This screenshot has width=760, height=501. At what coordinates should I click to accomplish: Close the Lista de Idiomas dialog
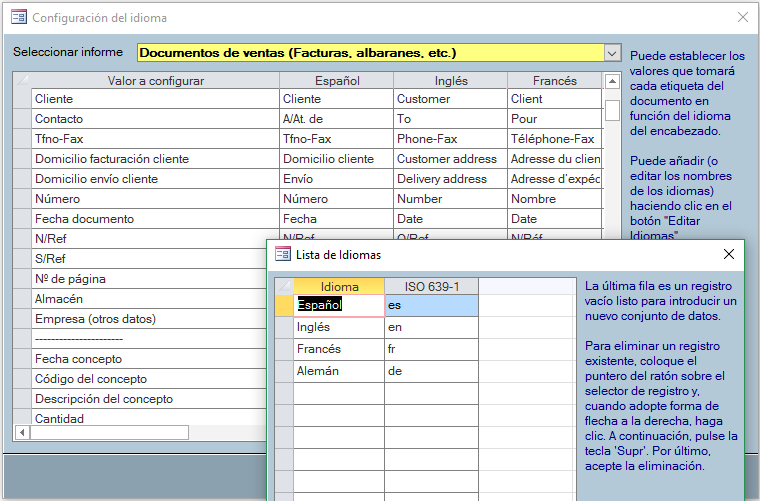tap(729, 254)
